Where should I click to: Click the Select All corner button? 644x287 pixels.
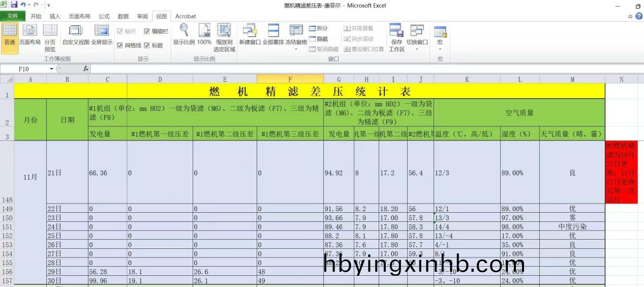[7, 79]
